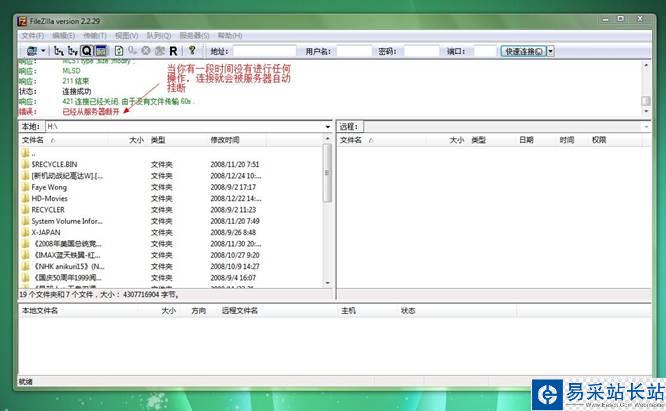Screen dimensions: 666x411
Task: Click the 地址 address input field
Action: 264,51
